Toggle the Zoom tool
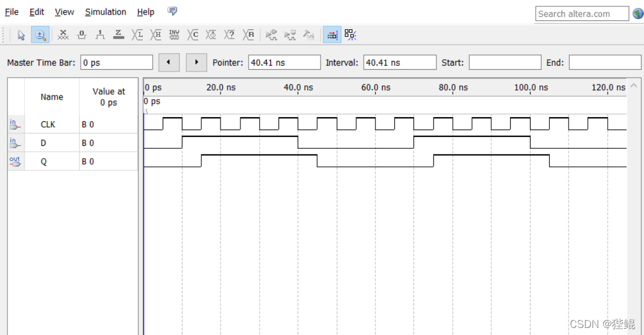Screen dimensions: 644x335 (x=40, y=35)
